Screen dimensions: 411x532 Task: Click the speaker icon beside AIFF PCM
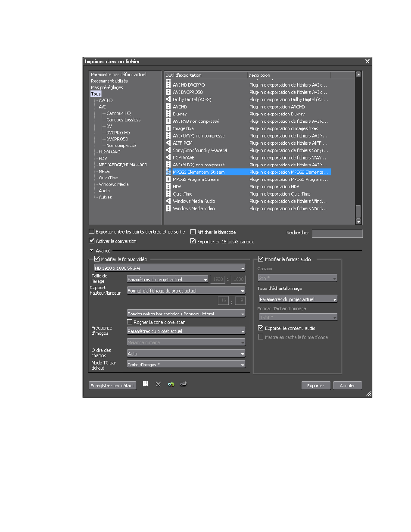point(168,143)
